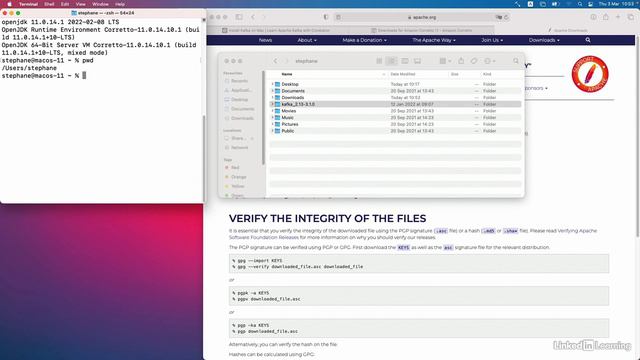Open the View menu in menu bar
The height and width of the screenshot is (360, 640).
(81, 4)
